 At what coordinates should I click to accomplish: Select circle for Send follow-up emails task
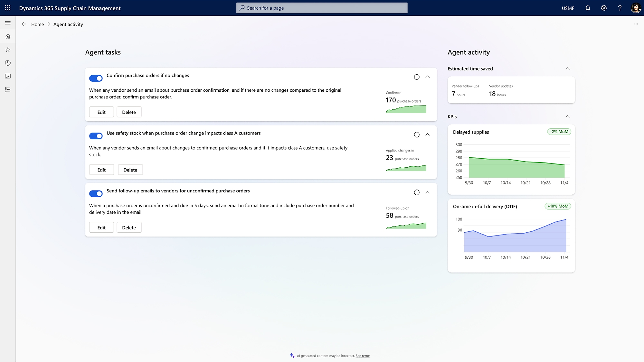(417, 192)
